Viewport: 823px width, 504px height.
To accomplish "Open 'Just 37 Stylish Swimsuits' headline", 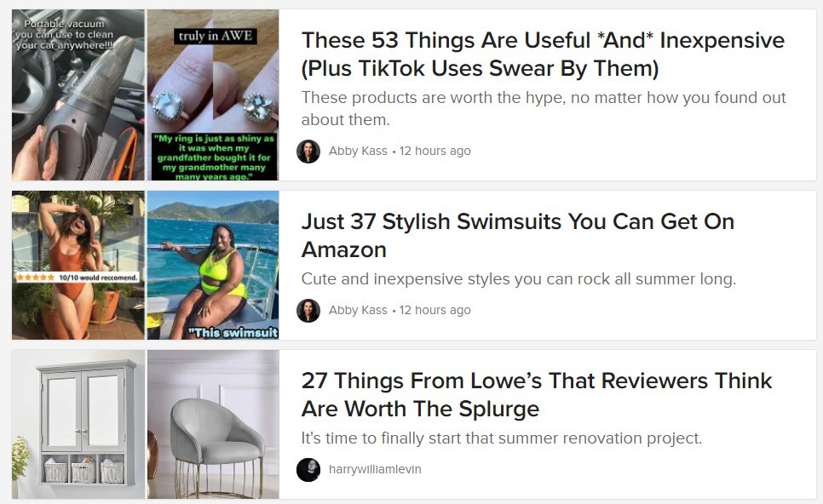I will (517, 236).
